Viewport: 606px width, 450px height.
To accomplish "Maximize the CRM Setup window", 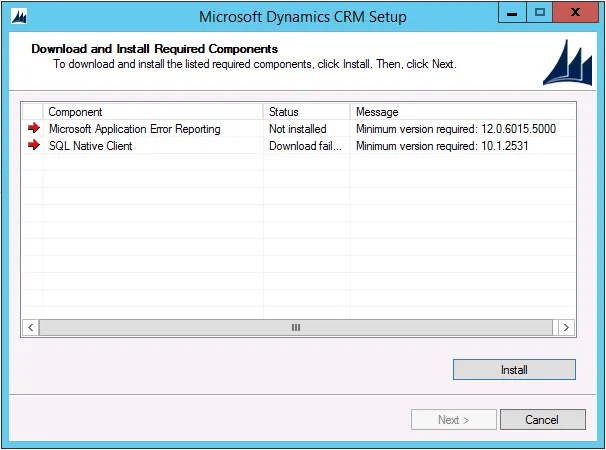I will 540,13.
